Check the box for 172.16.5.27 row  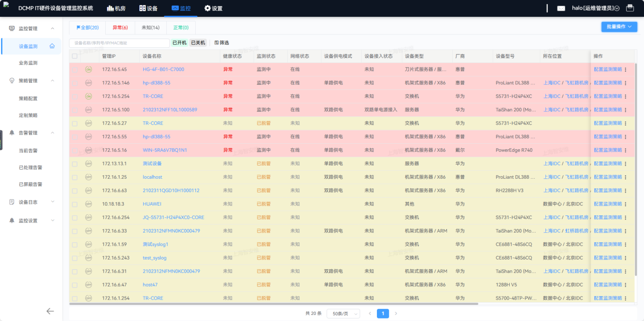(75, 123)
